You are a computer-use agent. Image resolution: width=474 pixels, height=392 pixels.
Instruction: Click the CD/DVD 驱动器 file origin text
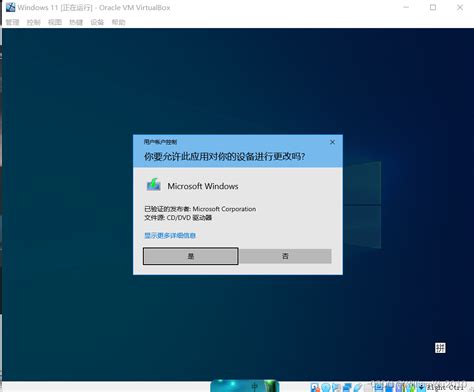(x=189, y=218)
